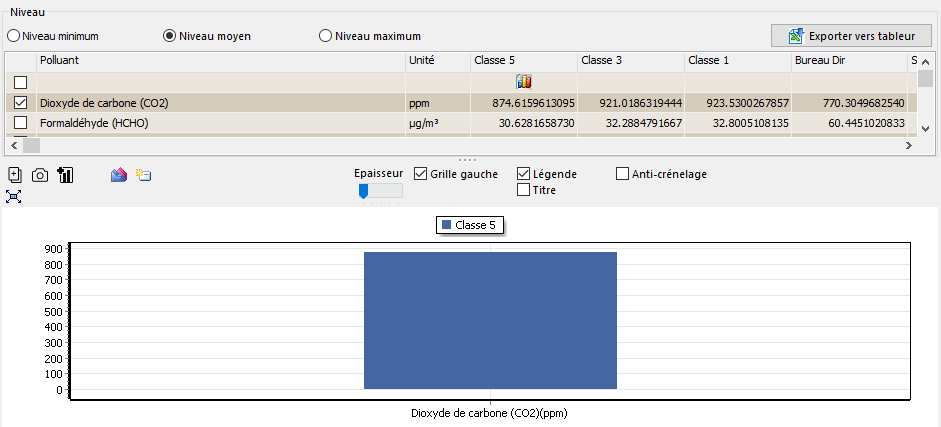Click the Dioxyde de carbone (CO2) row name
This screenshot has height=427, width=941.
pyautogui.click(x=104, y=103)
